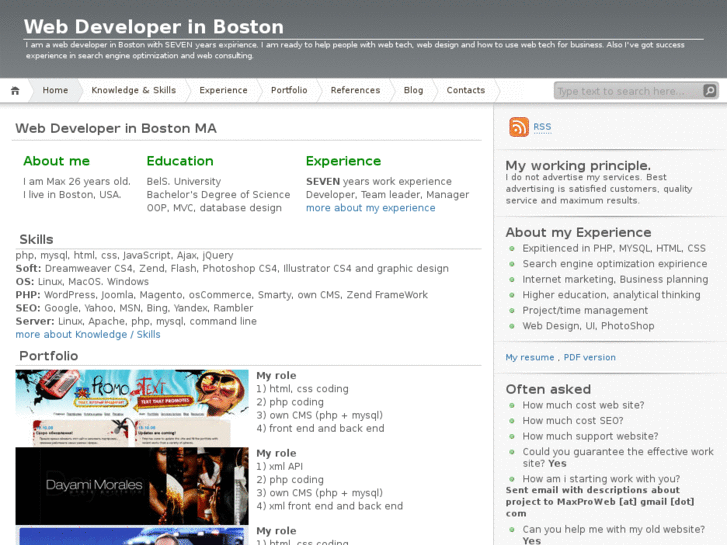
Task: Click the 'OS: Linux, MacOS, Windows' line
Action: pyautogui.click(x=82, y=282)
